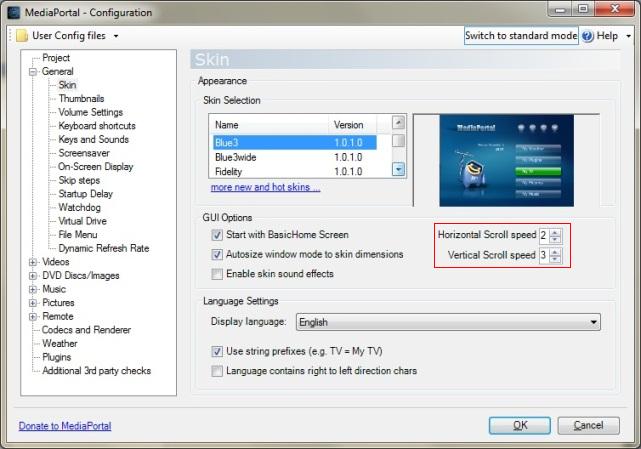Click the Help toolbar button
641x449 pixels.
tap(601, 36)
